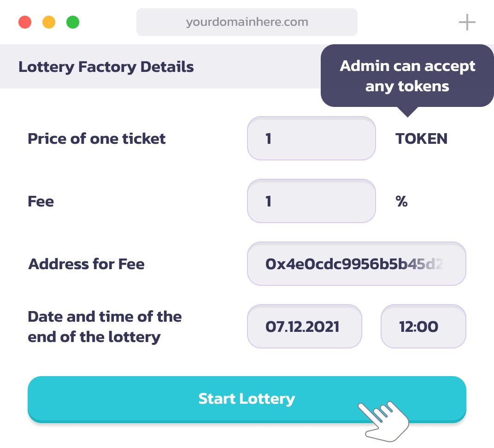Click the Lottery Factory Details heading
Screen dimensions: 494x448
coord(106,67)
